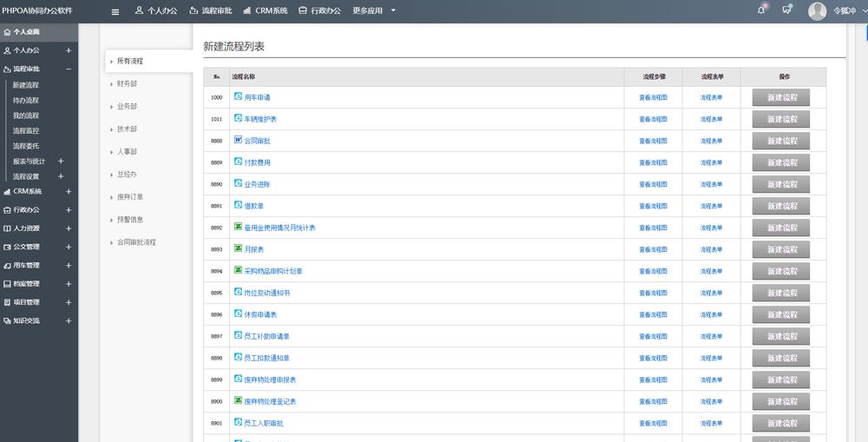This screenshot has width=868, height=442.
Task: Open 流程表单 for 合同审批
Action: click(x=712, y=141)
